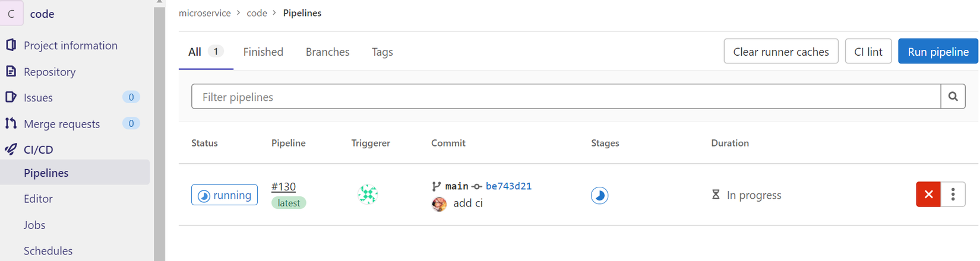The height and width of the screenshot is (261, 980).
Task: Open the Tags tab
Action: (382, 52)
